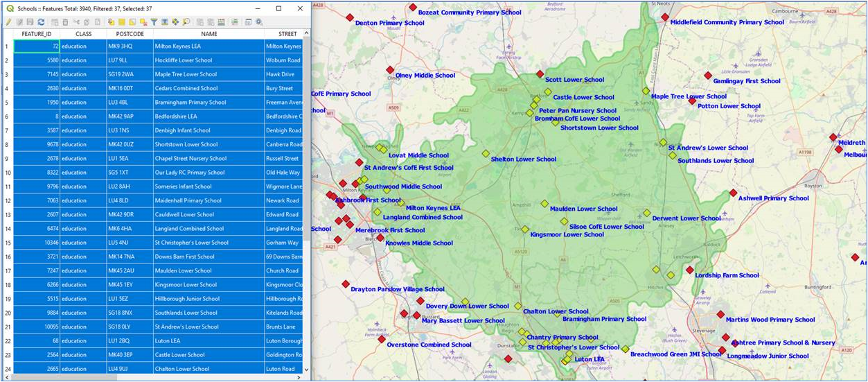
Task: Open the field calculator icon
Action: [x=220, y=22]
